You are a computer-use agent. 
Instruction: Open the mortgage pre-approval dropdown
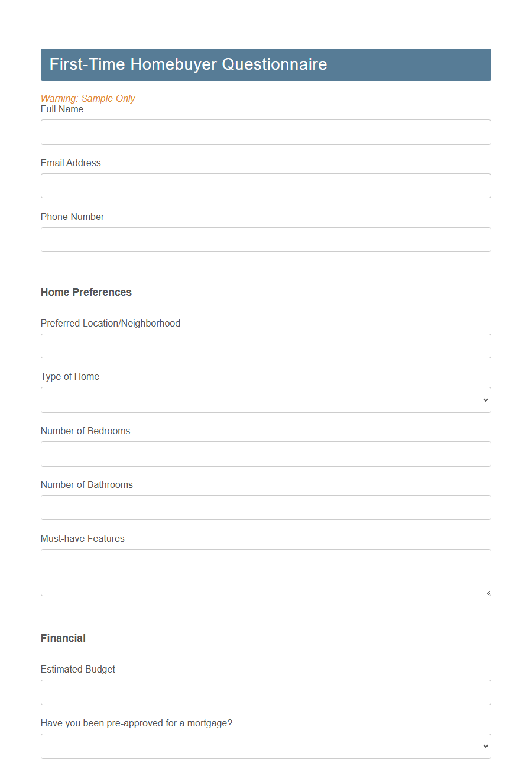point(265,746)
